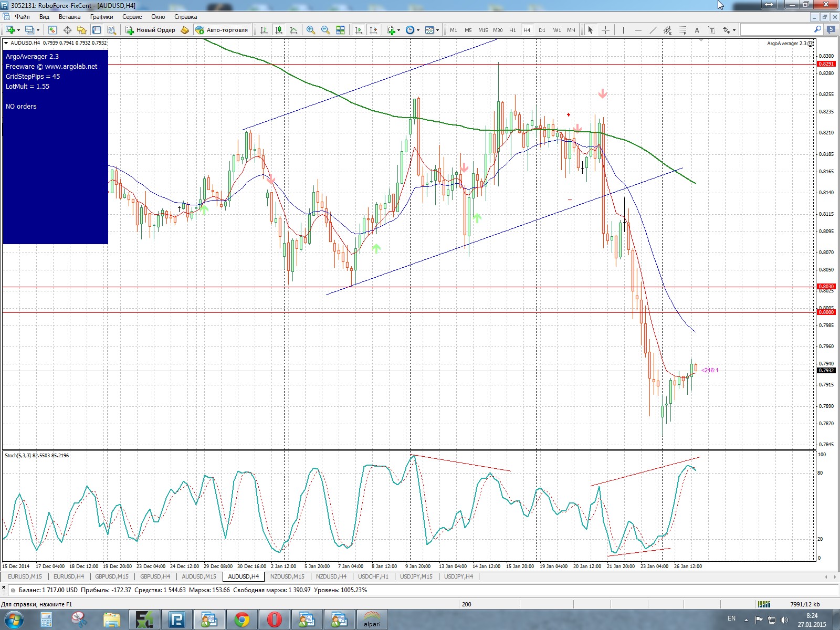Switch chart to line chart type
Viewport: 840px width, 630px height.
point(293,30)
